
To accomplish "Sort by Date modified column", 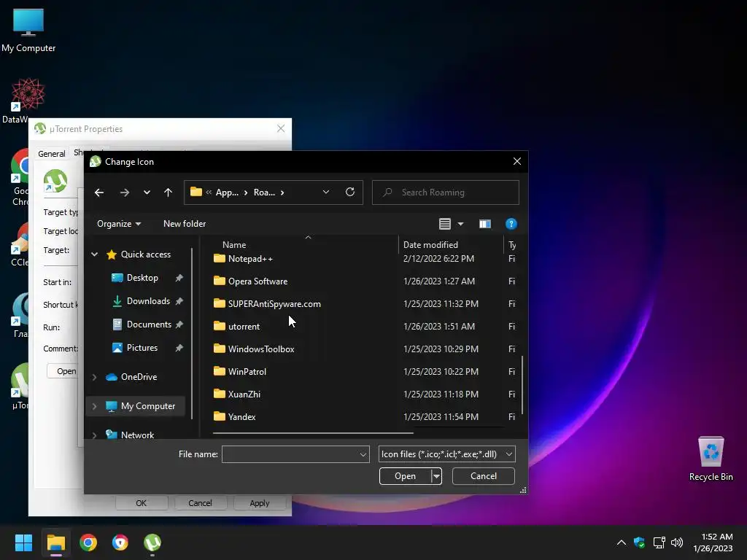I will [x=430, y=245].
